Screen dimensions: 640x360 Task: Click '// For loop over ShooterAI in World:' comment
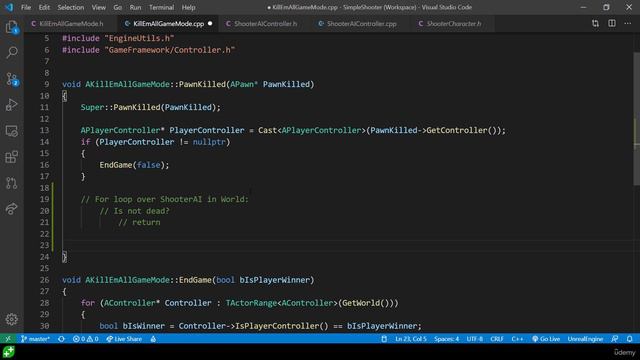point(164,199)
